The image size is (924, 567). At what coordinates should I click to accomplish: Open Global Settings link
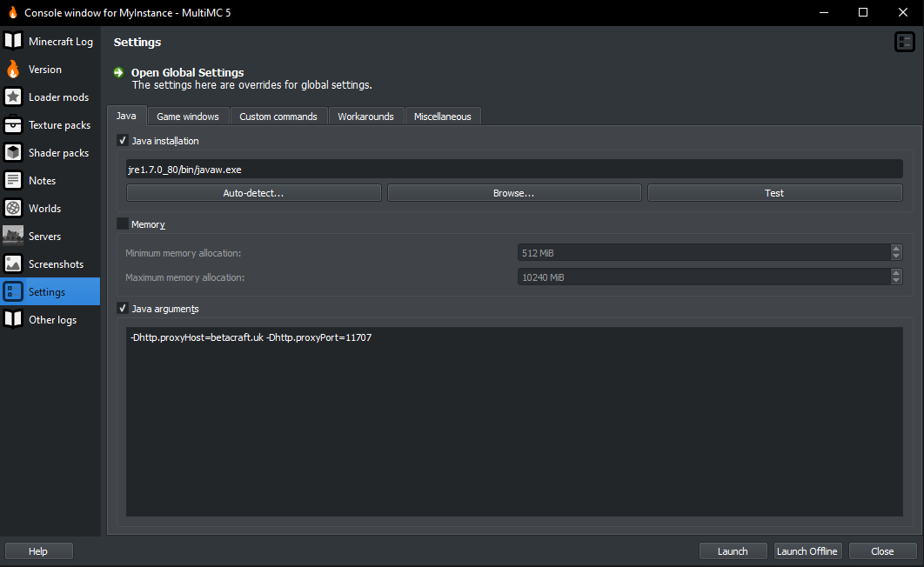[x=187, y=72]
